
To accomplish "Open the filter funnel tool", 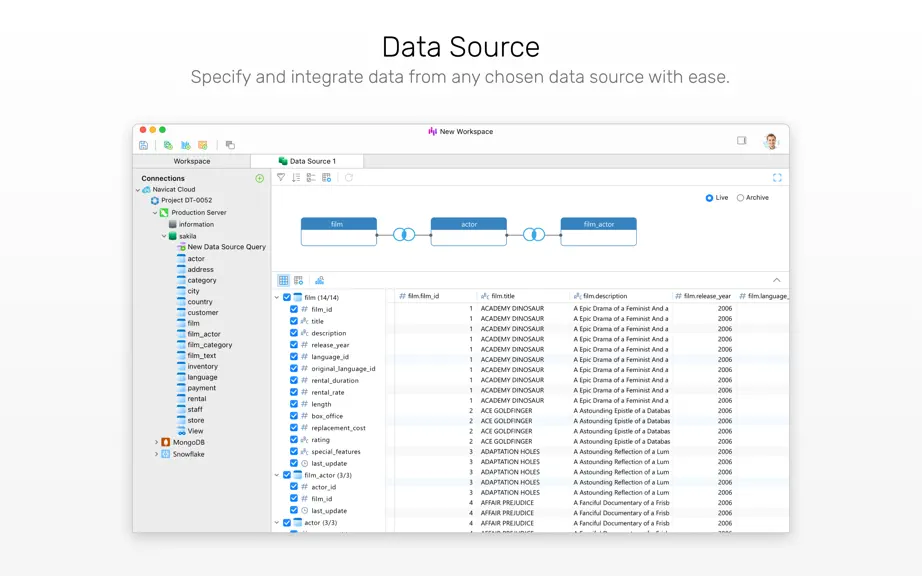I will 281,178.
